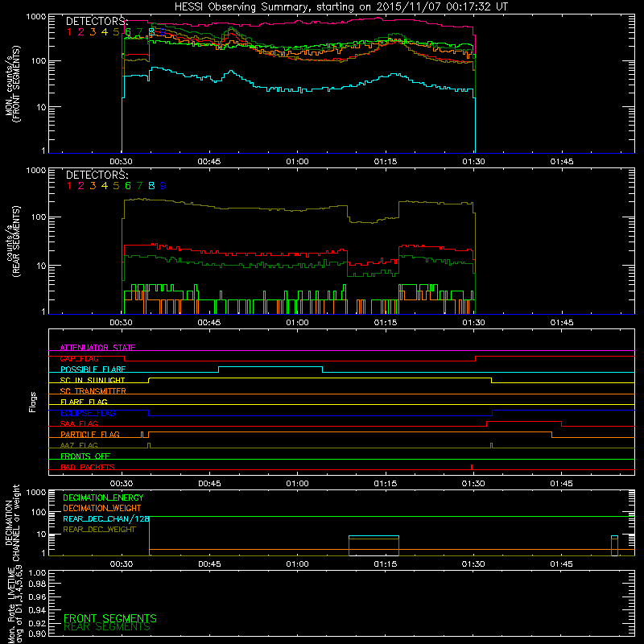This screenshot has width=644, height=644.
Task: Click the '0.90' tick on the livetime axis
Action: pos(37,634)
